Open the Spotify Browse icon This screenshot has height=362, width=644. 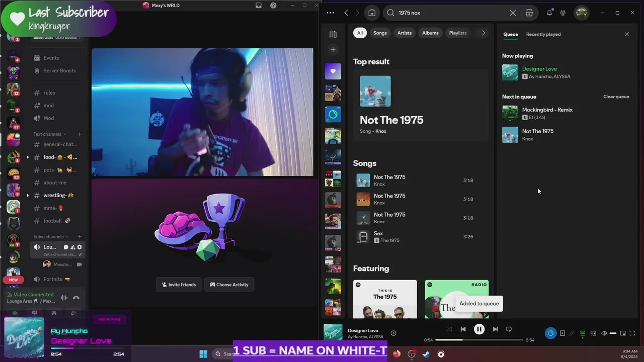[x=529, y=13]
